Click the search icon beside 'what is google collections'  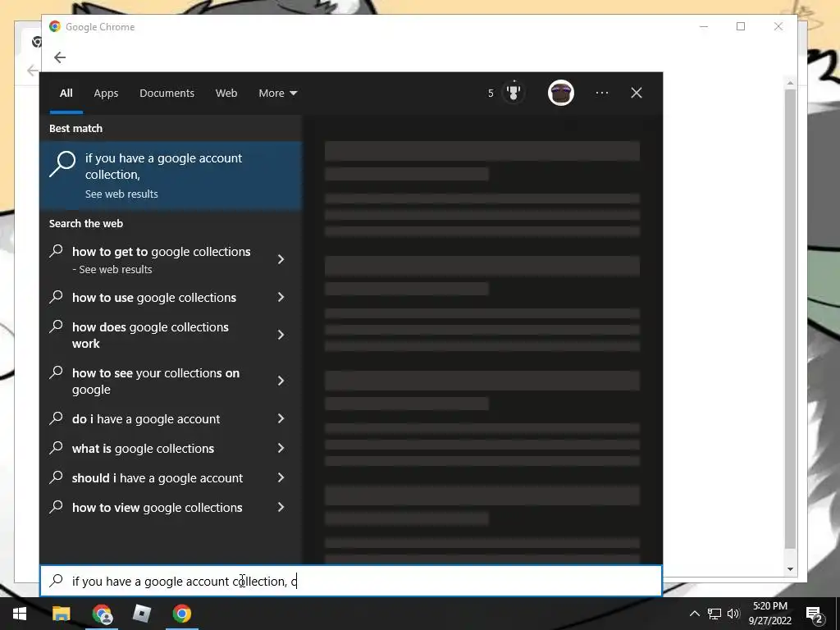click(x=57, y=448)
